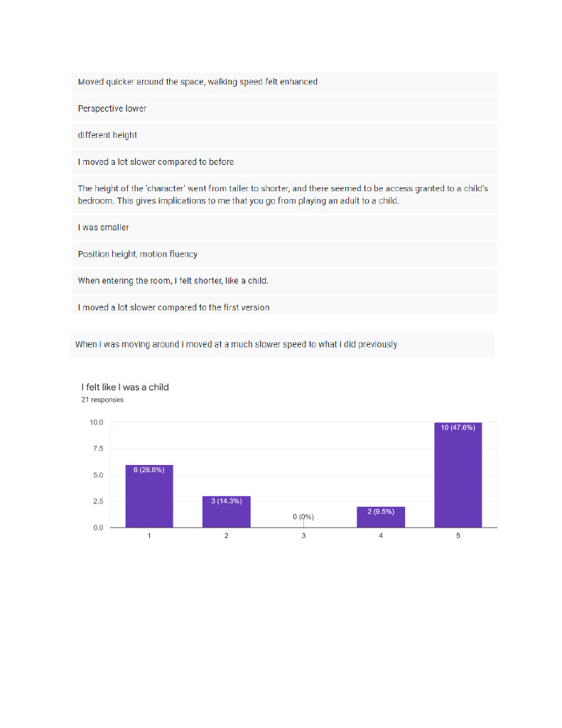Select the 2 (9.5%) chart bar
562x728 pixels.
pos(381,517)
